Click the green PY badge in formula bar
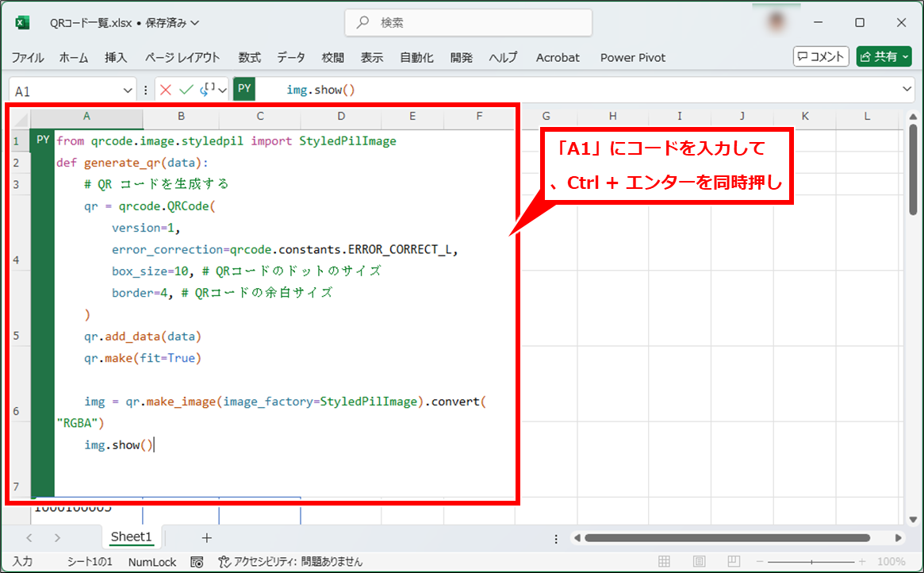The width and height of the screenshot is (924, 573). tap(244, 89)
